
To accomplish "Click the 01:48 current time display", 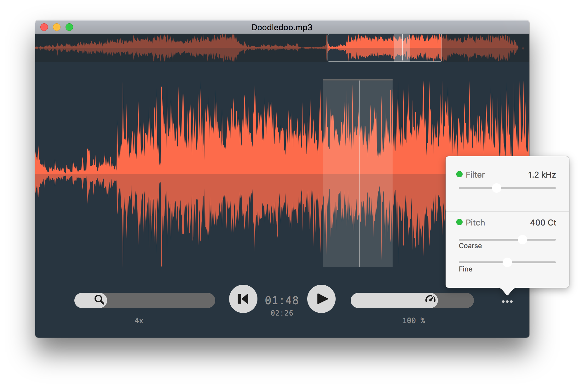I will pyautogui.click(x=282, y=300).
